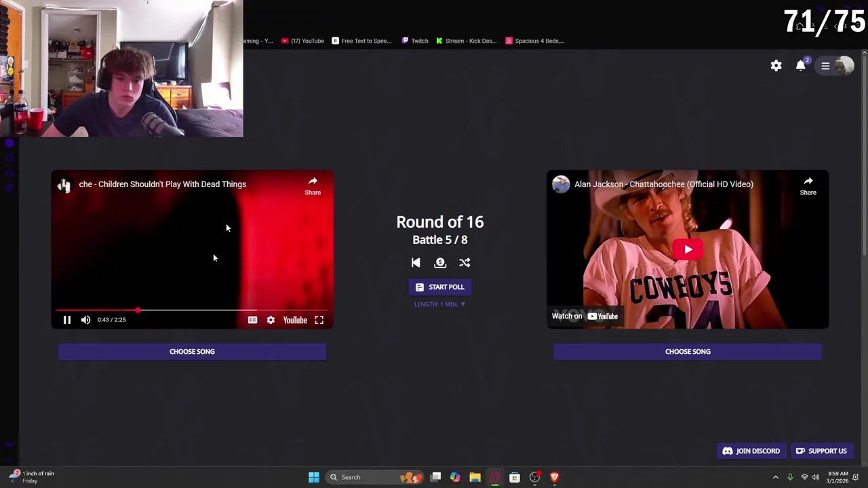This screenshot has height=488, width=868.
Task: Click the left video's channel avatar
Action: pyautogui.click(x=65, y=184)
